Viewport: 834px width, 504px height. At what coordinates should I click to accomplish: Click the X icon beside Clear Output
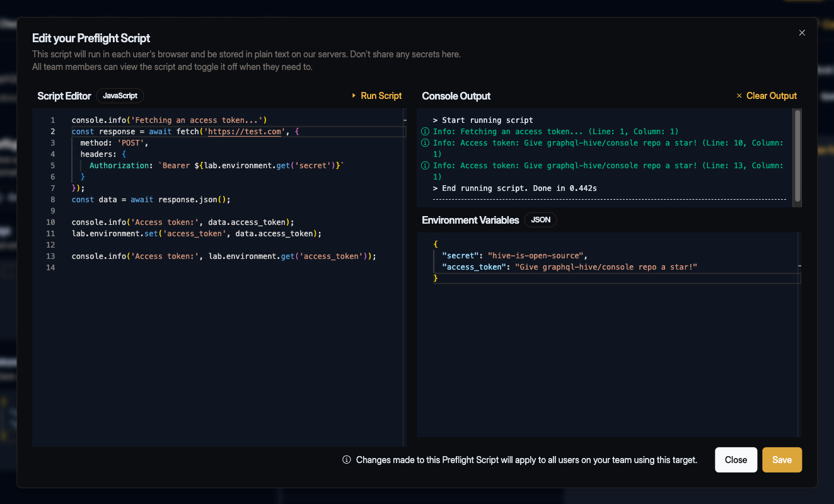739,96
